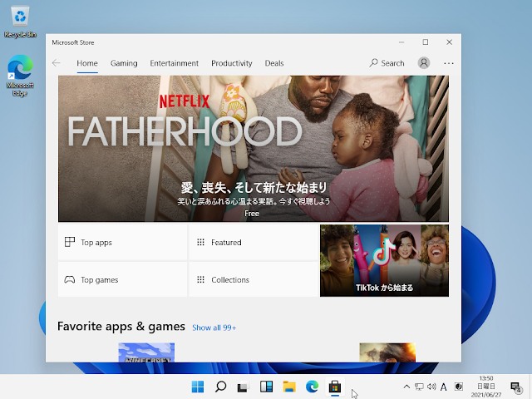Expand the hidden tray icons chevron

click(406, 387)
